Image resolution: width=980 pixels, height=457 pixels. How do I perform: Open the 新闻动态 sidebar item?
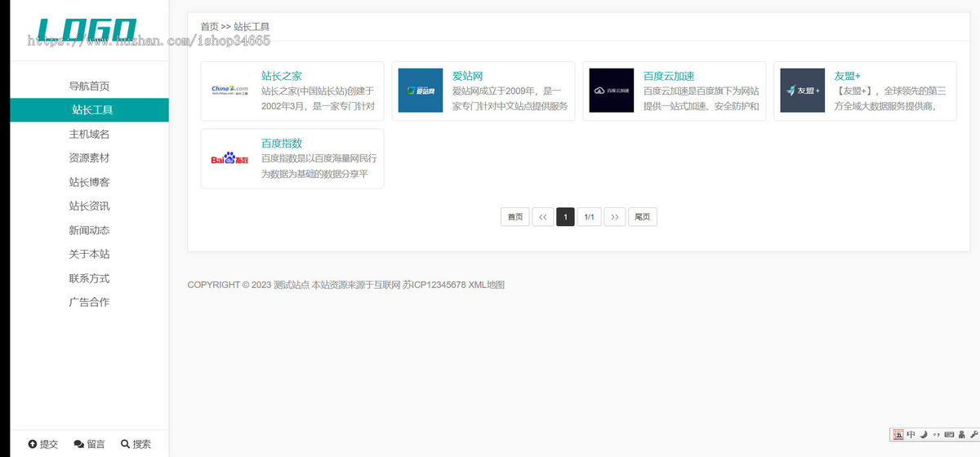89,230
